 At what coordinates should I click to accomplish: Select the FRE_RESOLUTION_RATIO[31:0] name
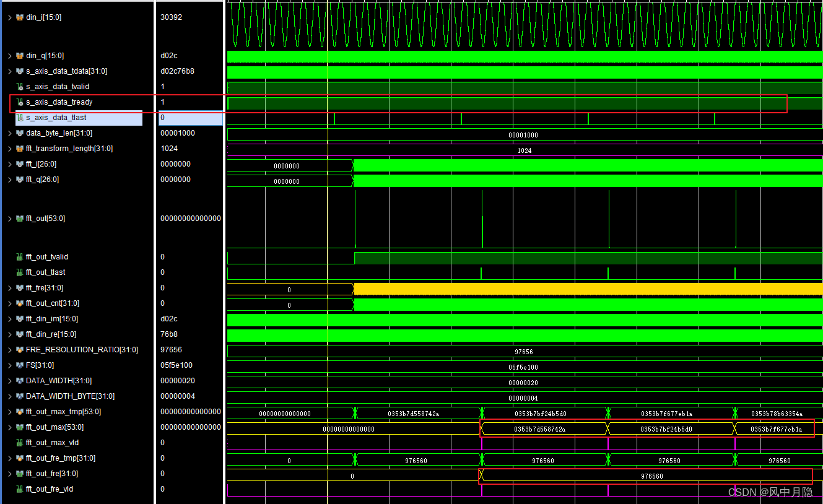(x=82, y=350)
